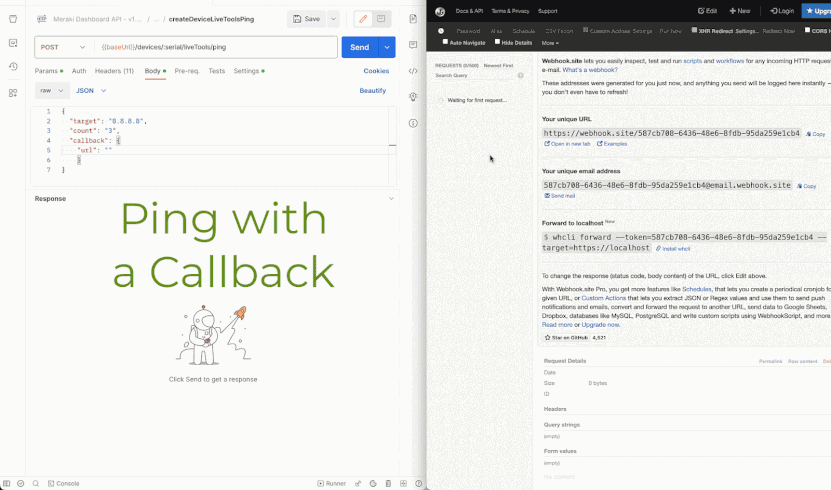Screen dimensions: 831x490
Task: Toggle the Hide Details checkbox
Action: click(x=497, y=43)
